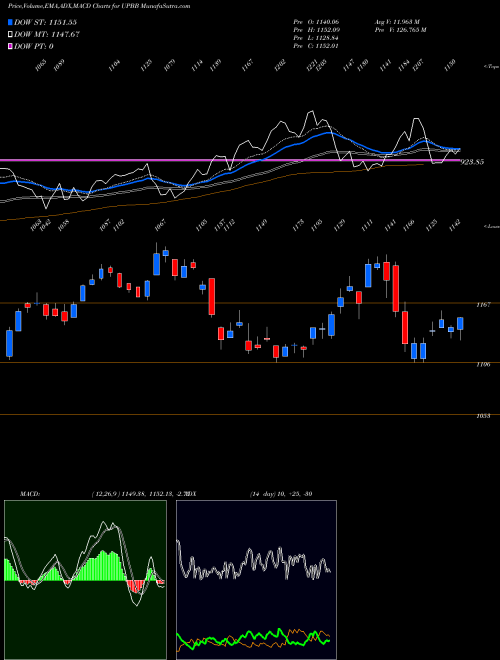
Task: Click the 'Pre V: 126.765 M' volume text
Action: click(x=400, y=30)
